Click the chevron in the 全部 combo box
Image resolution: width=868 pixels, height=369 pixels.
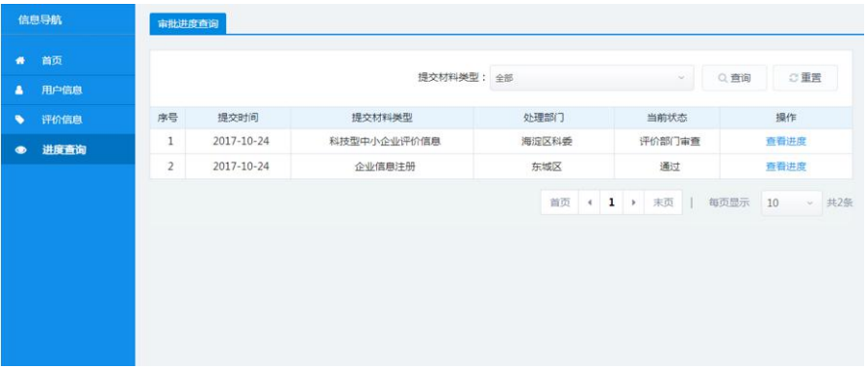[681, 78]
